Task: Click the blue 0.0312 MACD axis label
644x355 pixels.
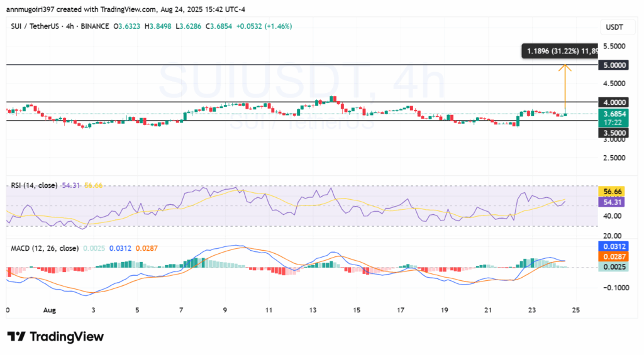Action: (x=613, y=247)
